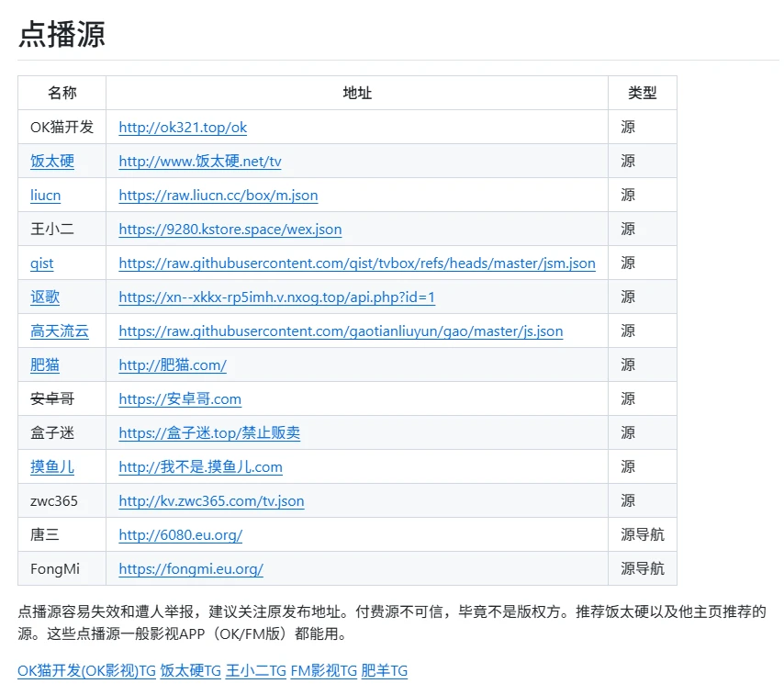784x695 pixels.
Task: Open the gaotianliuyun js.json link
Action: [341, 331]
